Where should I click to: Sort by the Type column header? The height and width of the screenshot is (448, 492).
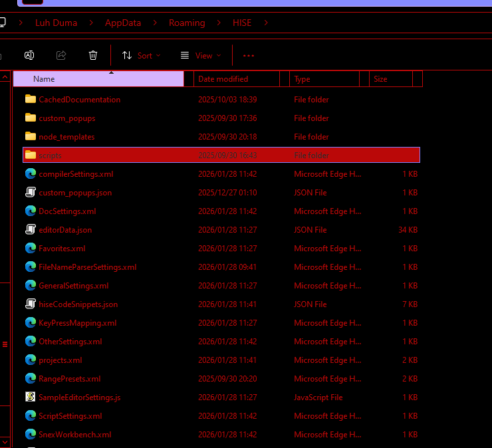324,78
